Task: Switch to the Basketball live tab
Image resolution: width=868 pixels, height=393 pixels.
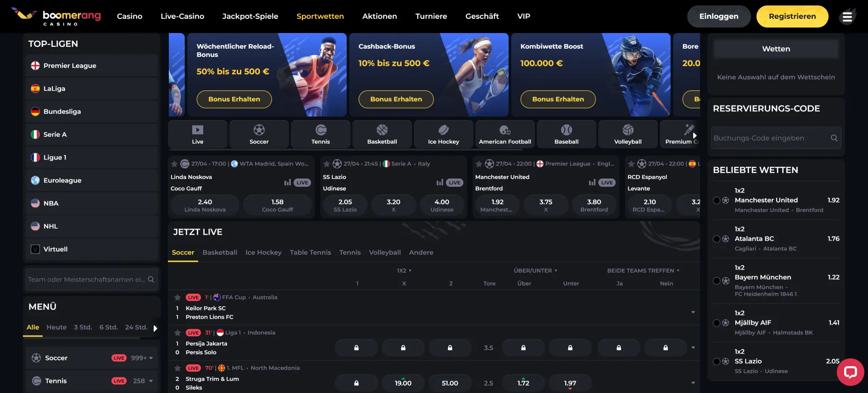Action: pos(220,253)
